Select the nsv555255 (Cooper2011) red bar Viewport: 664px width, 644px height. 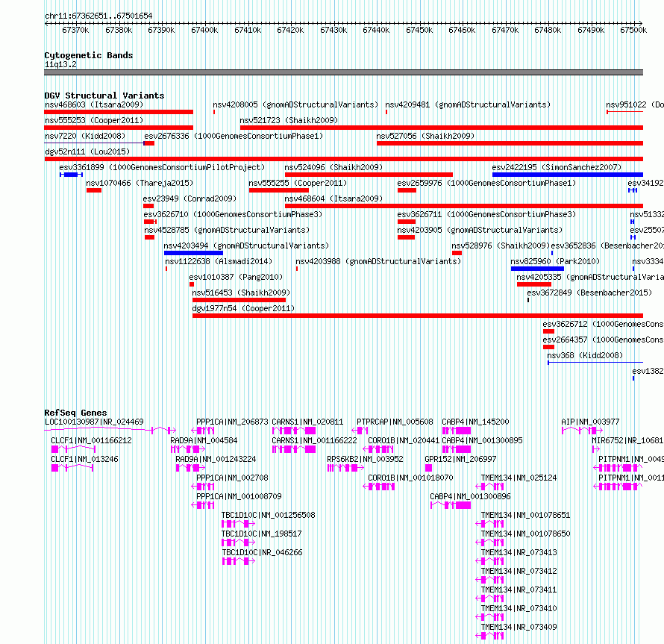[278, 190]
